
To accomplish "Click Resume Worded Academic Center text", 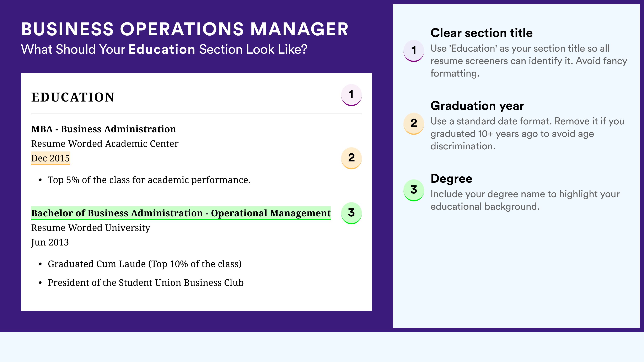I will coord(105,144).
